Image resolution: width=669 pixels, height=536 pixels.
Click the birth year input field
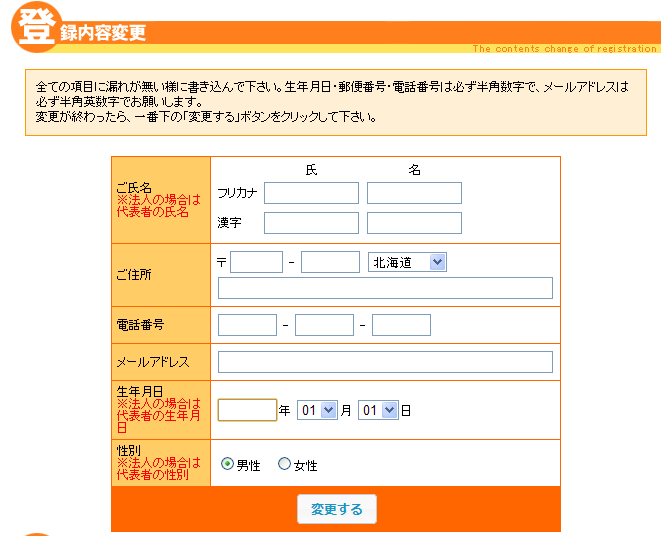247,410
